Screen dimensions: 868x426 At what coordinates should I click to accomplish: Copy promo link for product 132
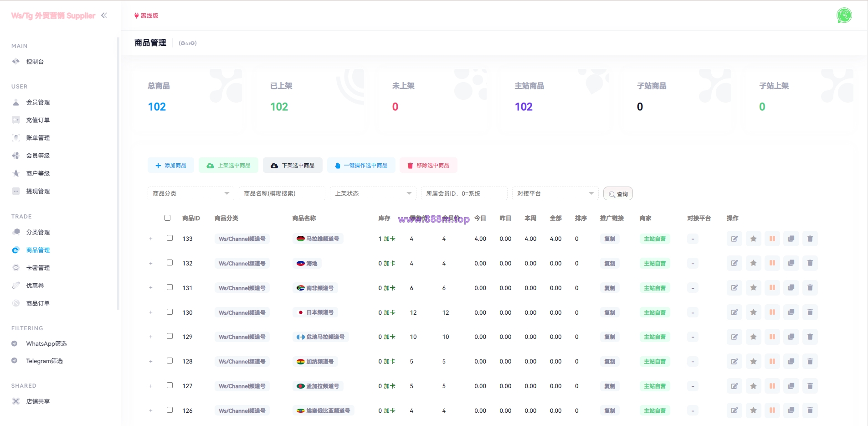pos(610,263)
